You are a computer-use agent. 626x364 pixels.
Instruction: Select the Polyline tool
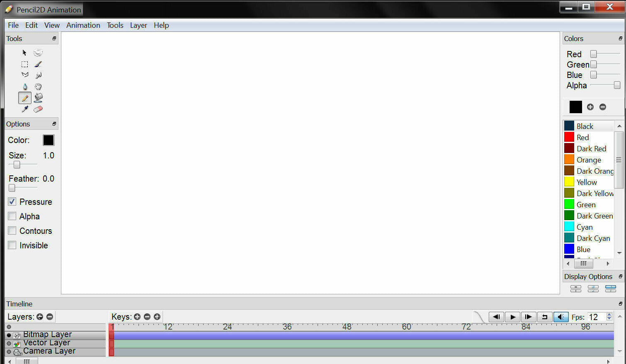[x=25, y=75]
